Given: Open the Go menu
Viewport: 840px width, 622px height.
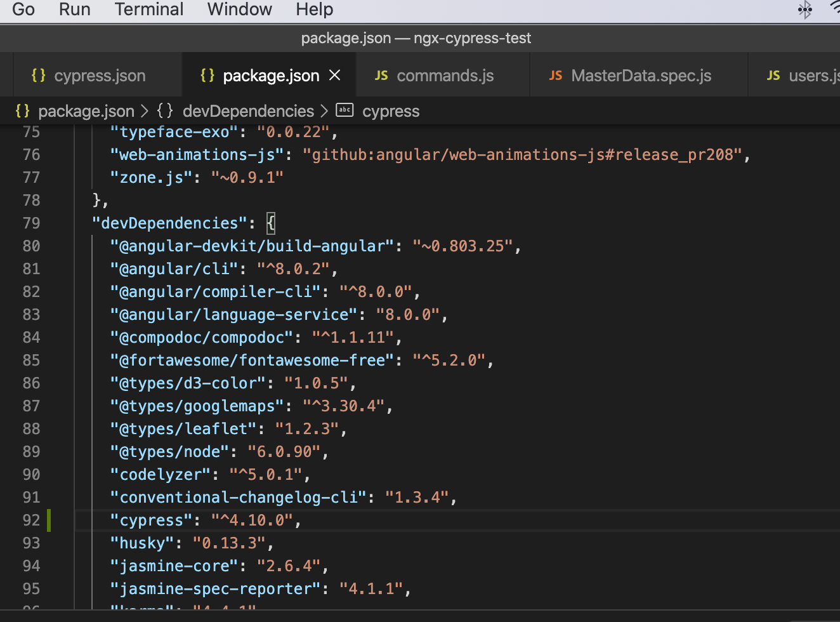Looking at the screenshot, I should (x=23, y=10).
